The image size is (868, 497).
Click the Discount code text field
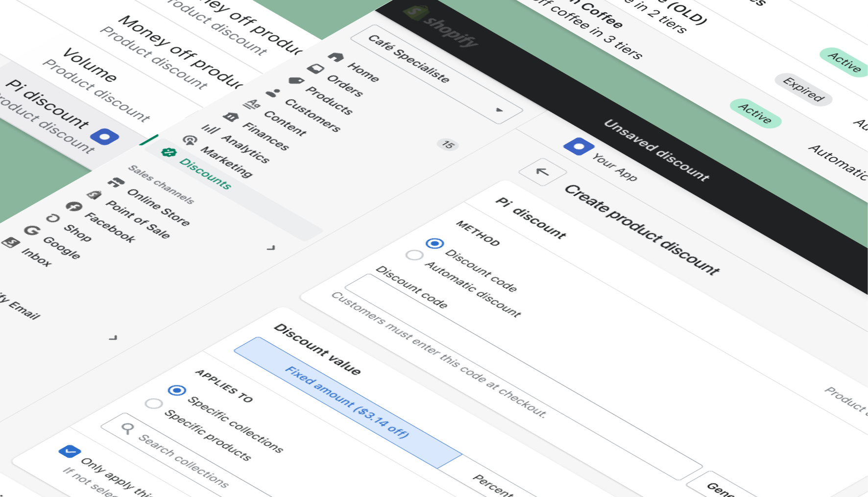pos(523,377)
